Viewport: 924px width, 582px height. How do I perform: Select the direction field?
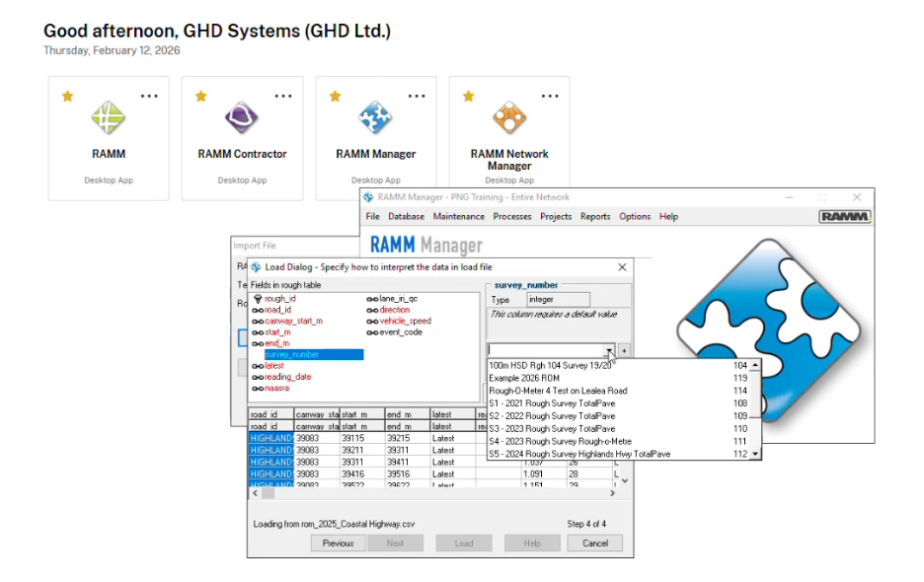(395, 310)
